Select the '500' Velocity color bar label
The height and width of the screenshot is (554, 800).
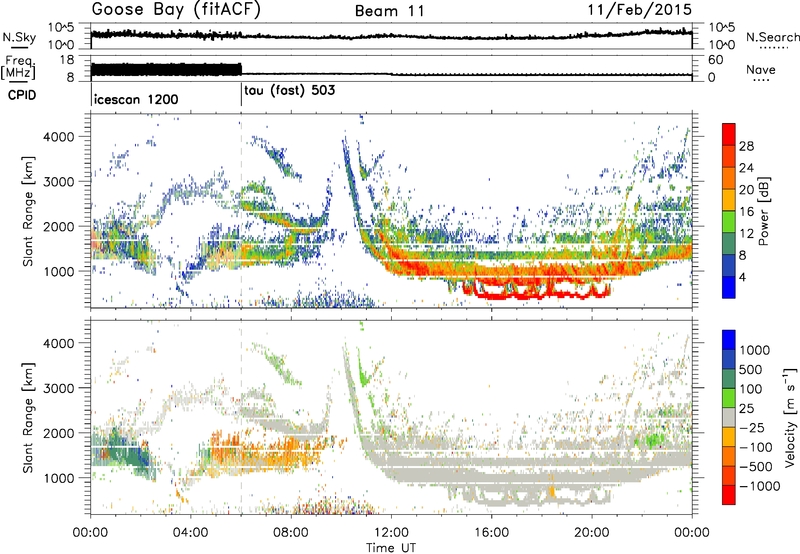click(x=752, y=370)
